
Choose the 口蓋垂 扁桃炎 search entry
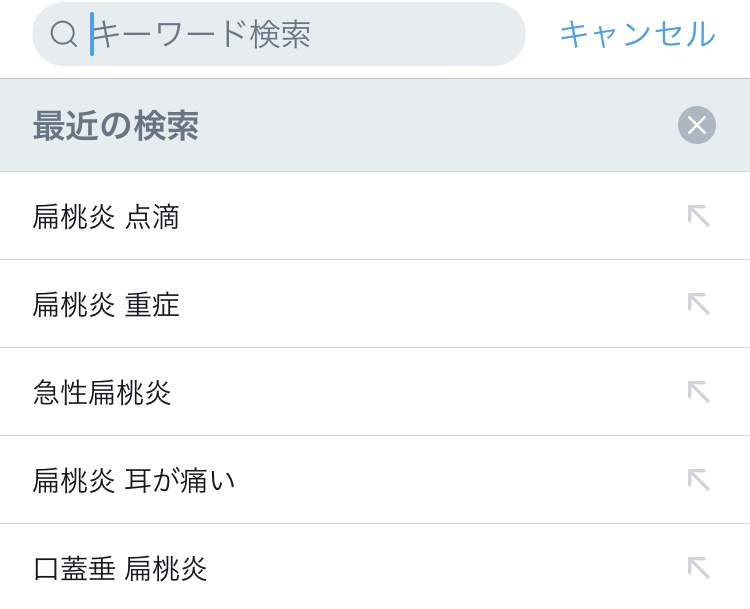(x=120, y=569)
